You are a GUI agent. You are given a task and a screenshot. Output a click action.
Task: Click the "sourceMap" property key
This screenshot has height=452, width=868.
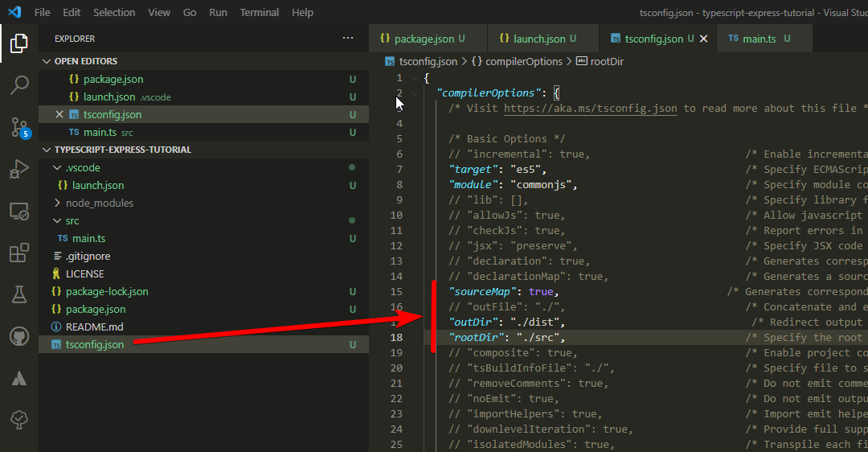click(482, 292)
